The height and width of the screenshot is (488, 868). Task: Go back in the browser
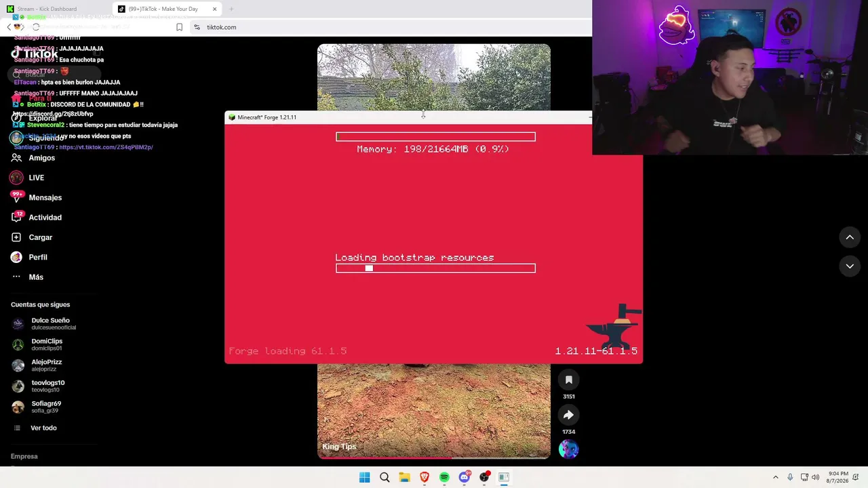coord(9,27)
